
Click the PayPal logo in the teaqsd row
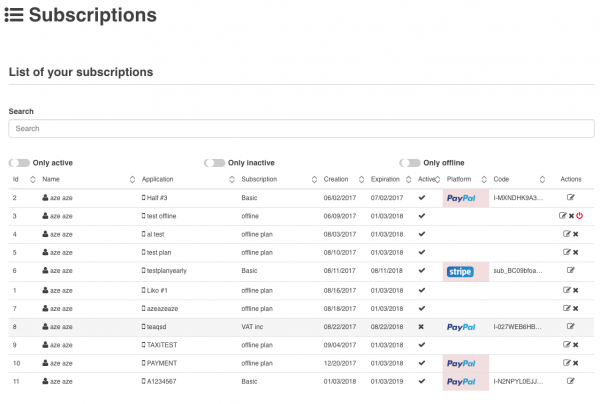pos(460,326)
